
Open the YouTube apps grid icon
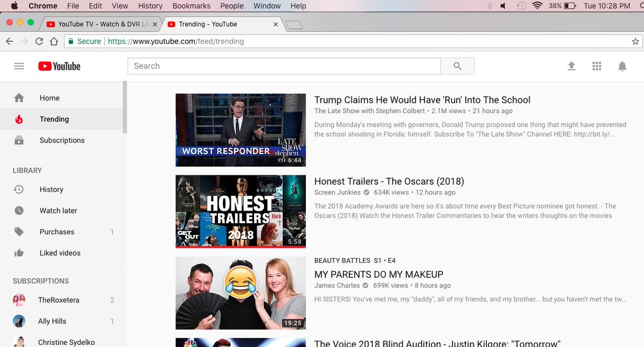click(597, 66)
